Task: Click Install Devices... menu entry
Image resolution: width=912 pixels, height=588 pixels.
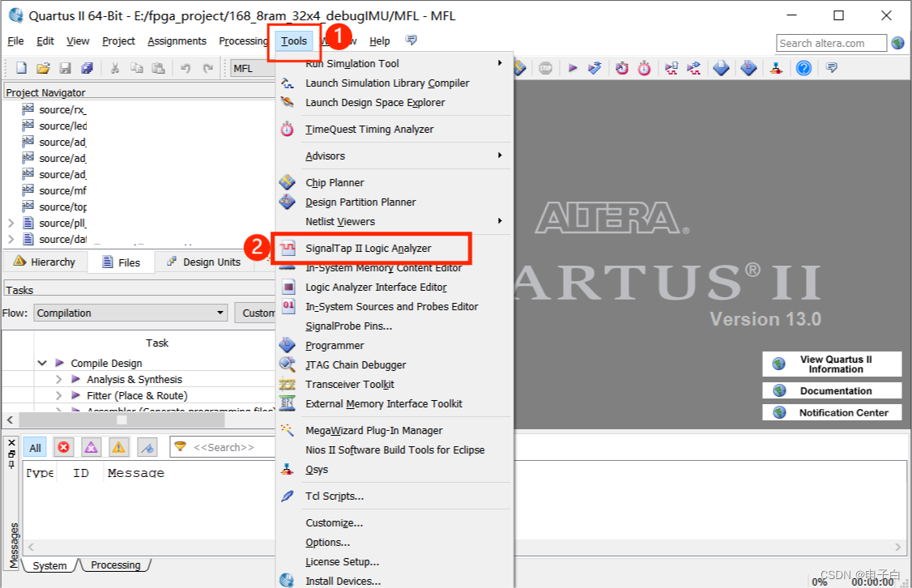Action: tap(343, 581)
